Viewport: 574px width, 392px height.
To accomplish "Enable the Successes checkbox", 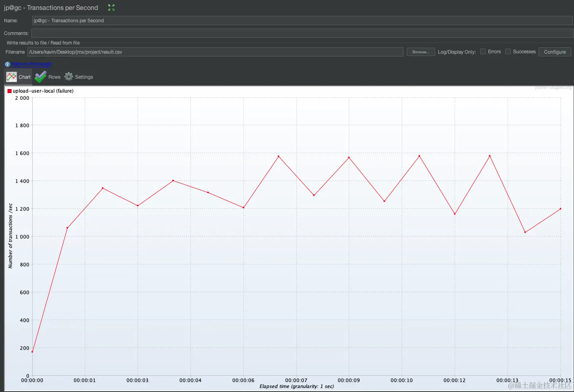I will pos(508,51).
